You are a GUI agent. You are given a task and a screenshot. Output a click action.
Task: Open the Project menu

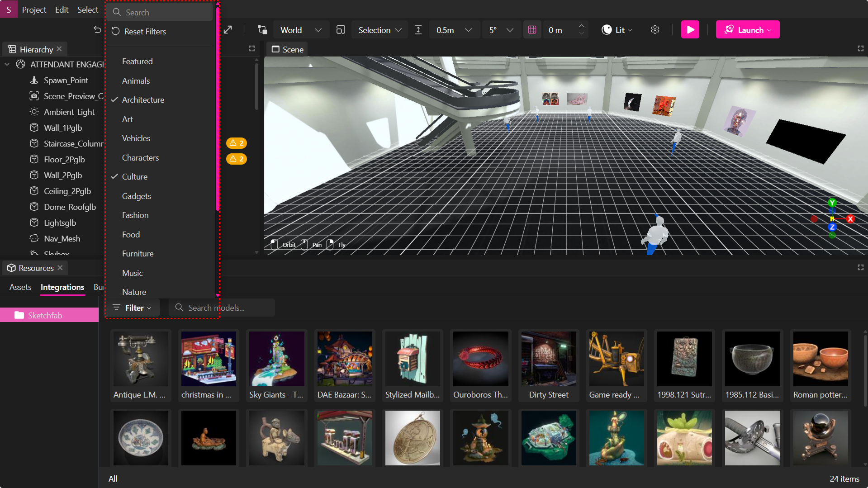click(x=34, y=9)
